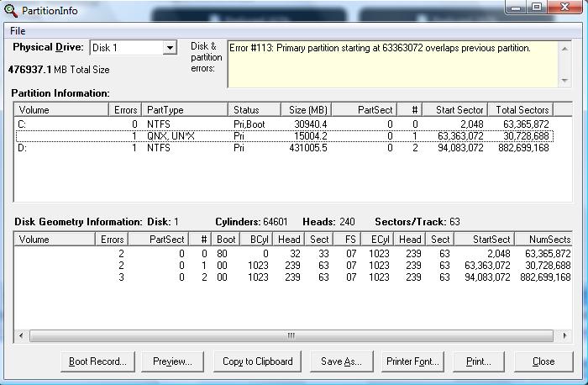Click the Total Sectors column header
Image resolution: width=588 pixels, height=385 pixels.
(x=521, y=110)
